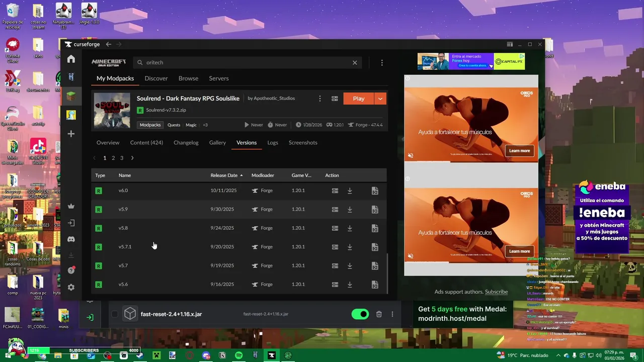644x362 pixels.
Task: Select the v5.7.1 version name
Action: click(125, 247)
